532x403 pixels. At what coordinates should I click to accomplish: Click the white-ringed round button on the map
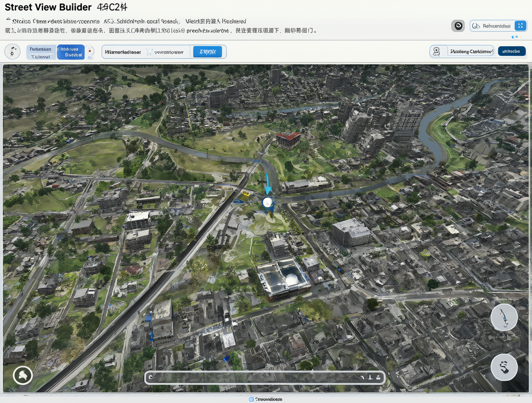(23, 375)
